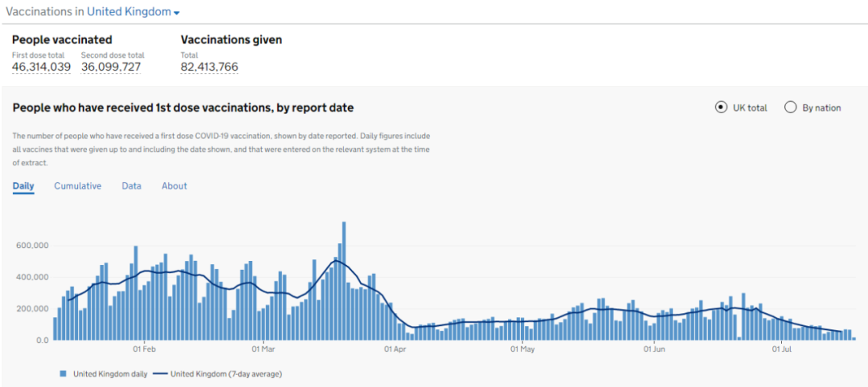The height and width of the screenshot is (387, 868).
Task: Open the United Kingdom area selector
Action: pos(129,12)
